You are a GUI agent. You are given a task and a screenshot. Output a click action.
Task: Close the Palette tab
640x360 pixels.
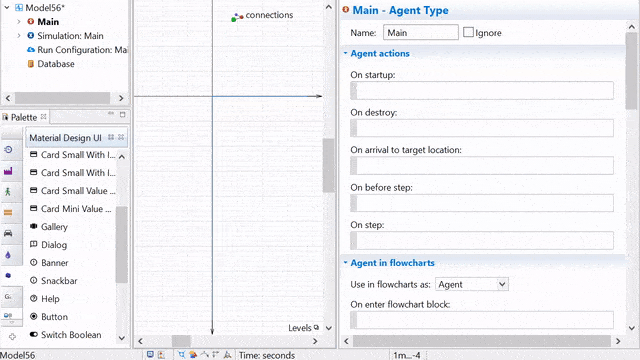(44, 117)
